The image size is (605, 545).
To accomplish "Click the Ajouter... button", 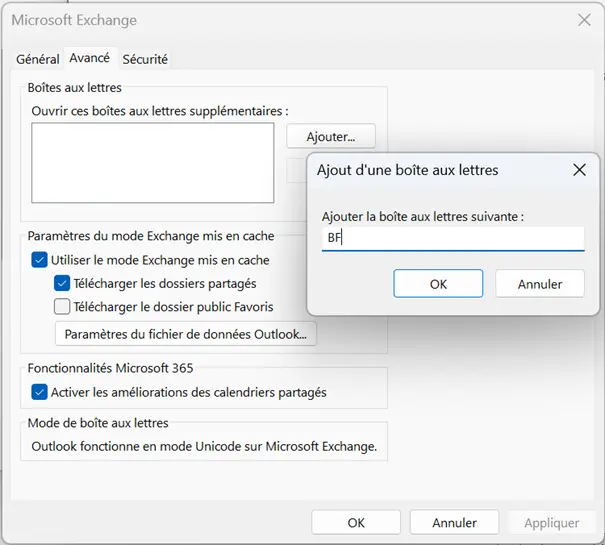I will point(331,136).
